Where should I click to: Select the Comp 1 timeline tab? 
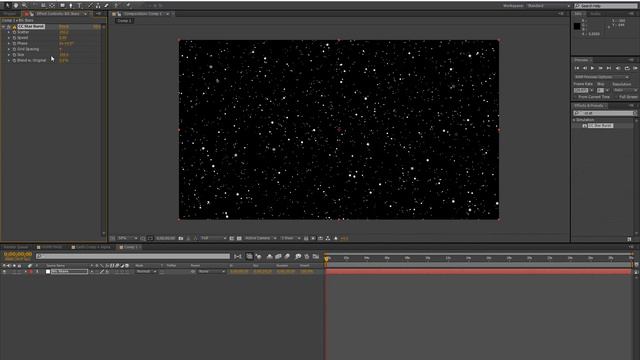pyautogui.click(x=131, y=247)
